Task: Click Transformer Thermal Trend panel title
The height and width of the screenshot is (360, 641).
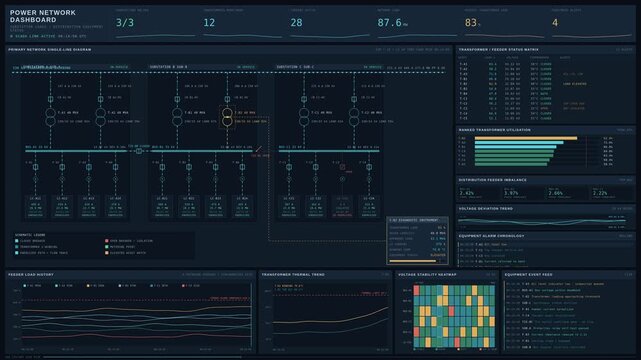Action: point(293,275)
